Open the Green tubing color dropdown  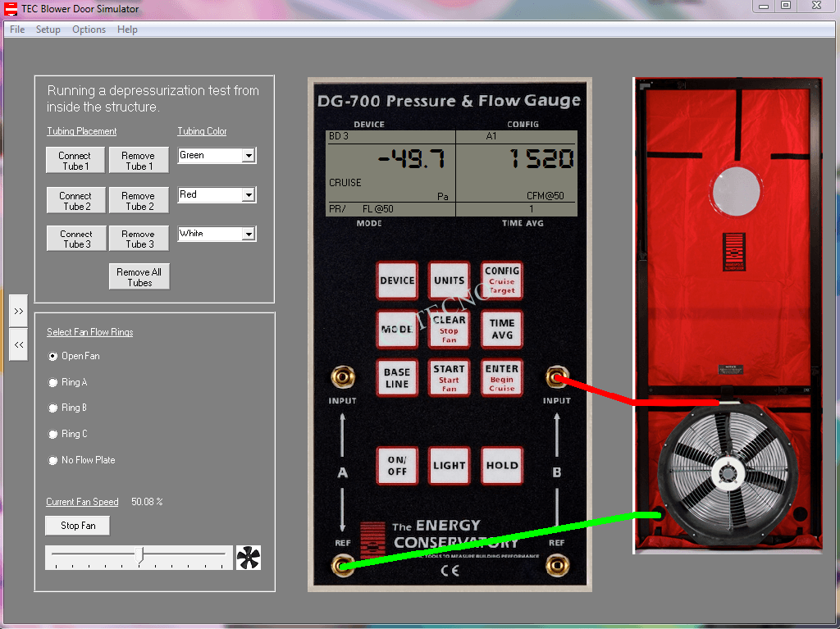[248, 156]
